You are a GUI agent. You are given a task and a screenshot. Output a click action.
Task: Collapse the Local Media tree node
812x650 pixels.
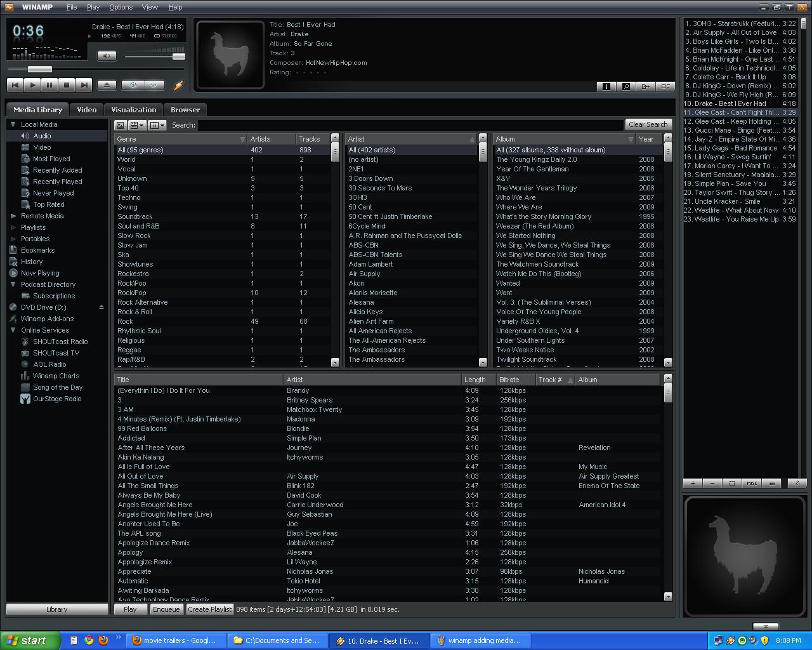click(13, 124)
